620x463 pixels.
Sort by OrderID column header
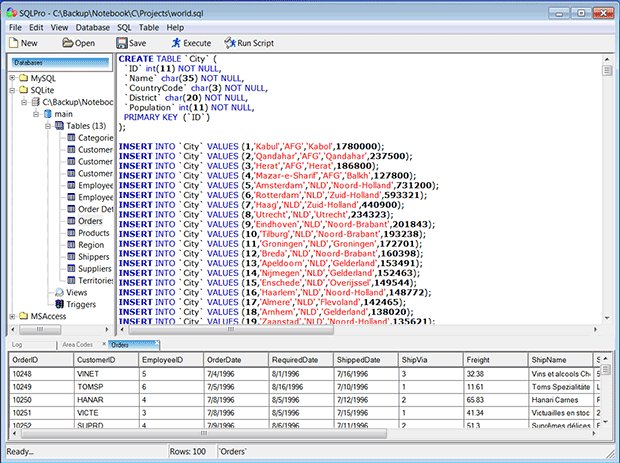point(41,360)
